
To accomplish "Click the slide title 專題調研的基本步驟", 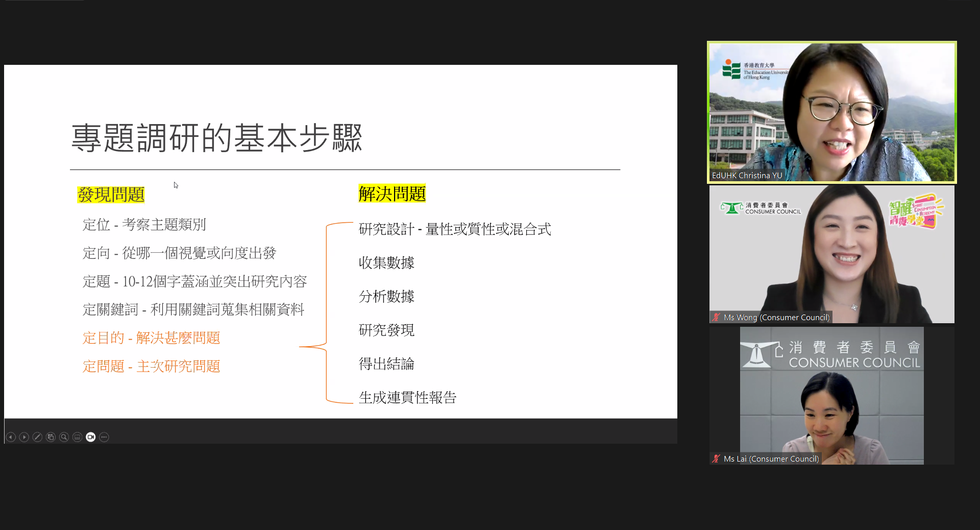I will point(217,138).
